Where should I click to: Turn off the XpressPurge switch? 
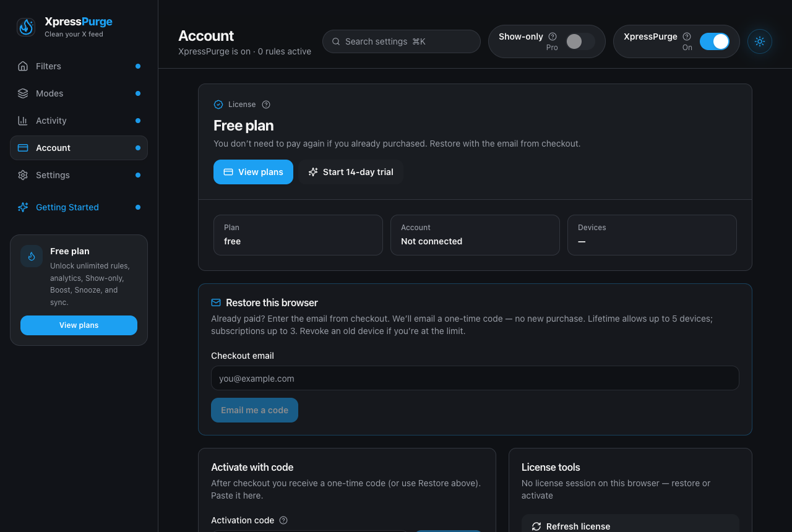[715, 41]
